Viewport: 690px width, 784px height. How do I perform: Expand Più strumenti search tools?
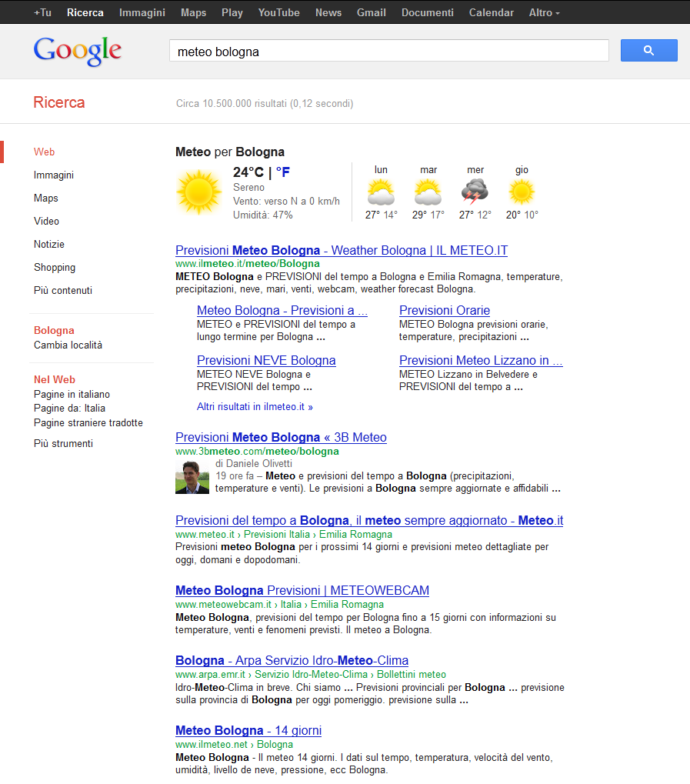[63, 443]
